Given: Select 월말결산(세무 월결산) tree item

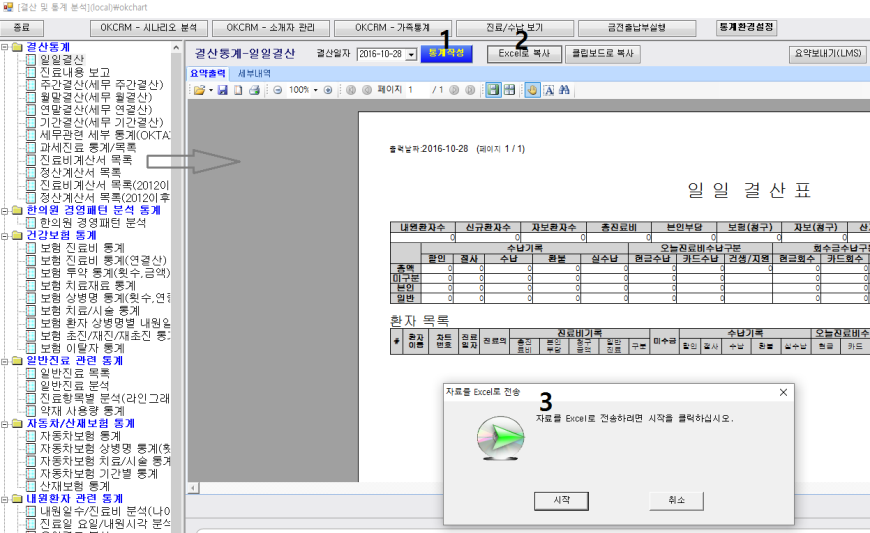Looking at the screenshot, I should [x=96, y=97].
